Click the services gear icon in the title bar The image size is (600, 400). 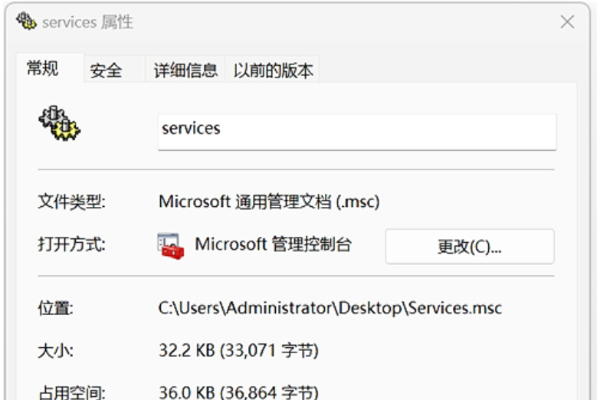coord(26,21)
